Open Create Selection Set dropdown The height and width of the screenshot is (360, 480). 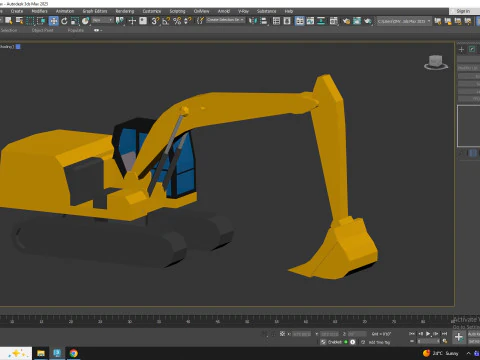[x=226, y=20]
